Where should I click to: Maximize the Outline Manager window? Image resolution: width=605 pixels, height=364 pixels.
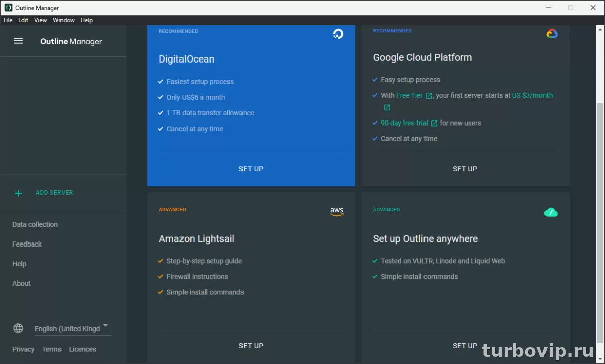pyautogui.click(x=571, y=8)
